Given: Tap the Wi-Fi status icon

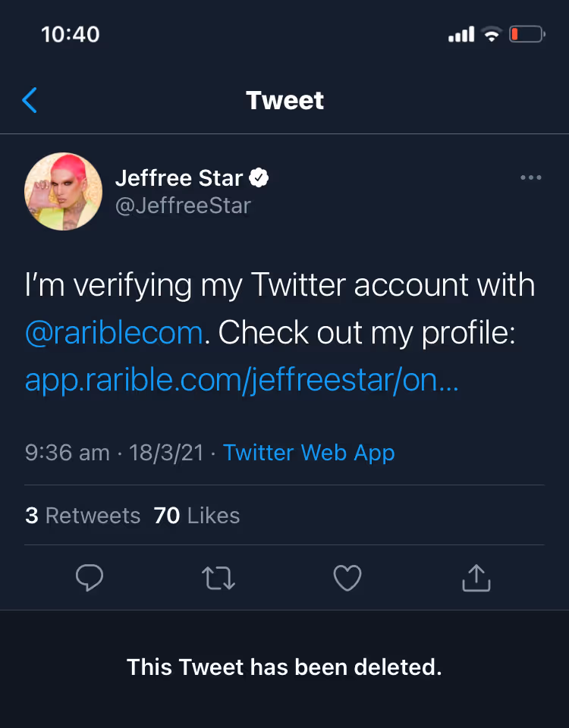Looking at the screenshot, I should click(x=492, y=34).
